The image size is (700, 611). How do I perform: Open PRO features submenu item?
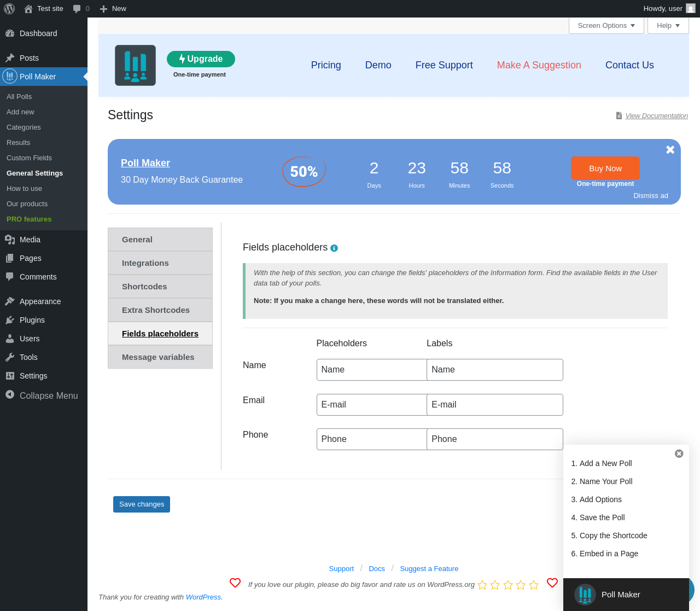coord(44,219)
